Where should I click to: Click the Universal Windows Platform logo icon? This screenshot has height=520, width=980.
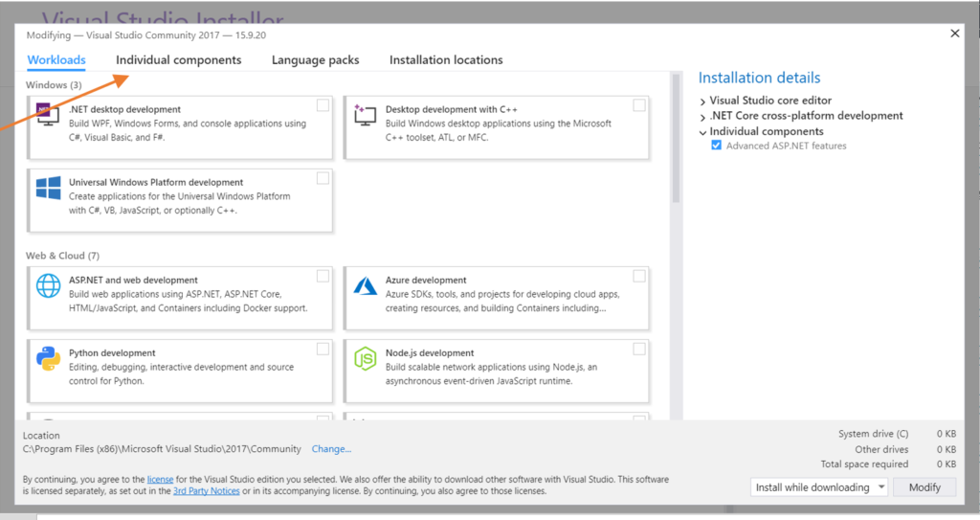click(48, 188)
